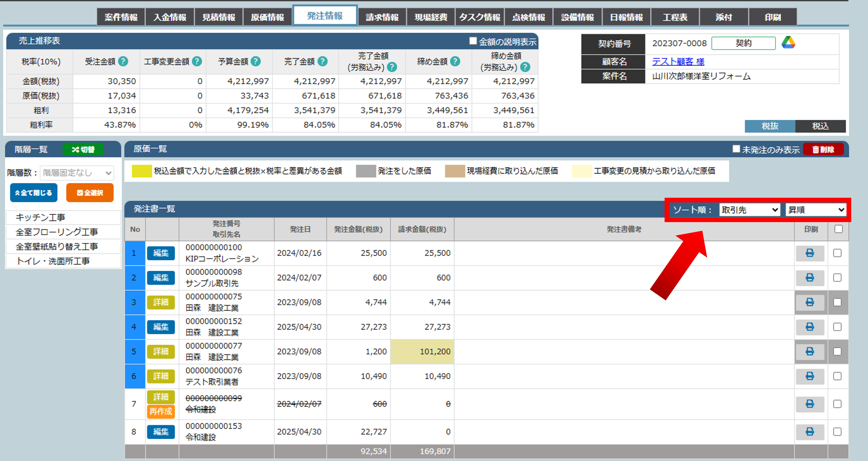Tick the checkbox for KIPコーポレーション row
Image resolution: width=868 pixels, height=461 pixels.
pyautogui.click(x=837, y=253)
